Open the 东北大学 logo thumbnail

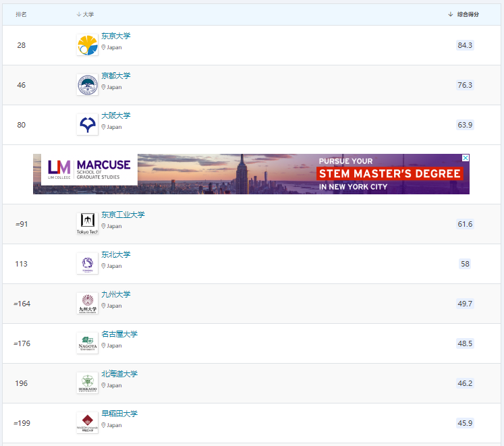(x=88, y=264)
